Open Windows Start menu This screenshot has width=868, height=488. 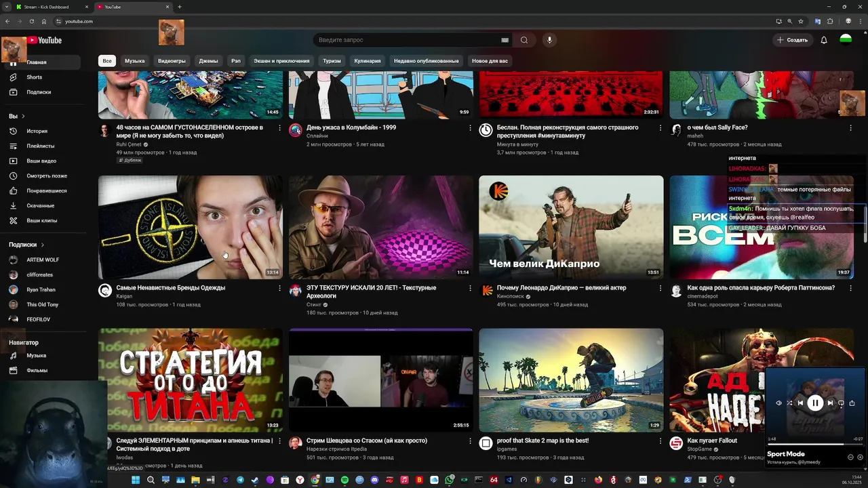[136, 481]
